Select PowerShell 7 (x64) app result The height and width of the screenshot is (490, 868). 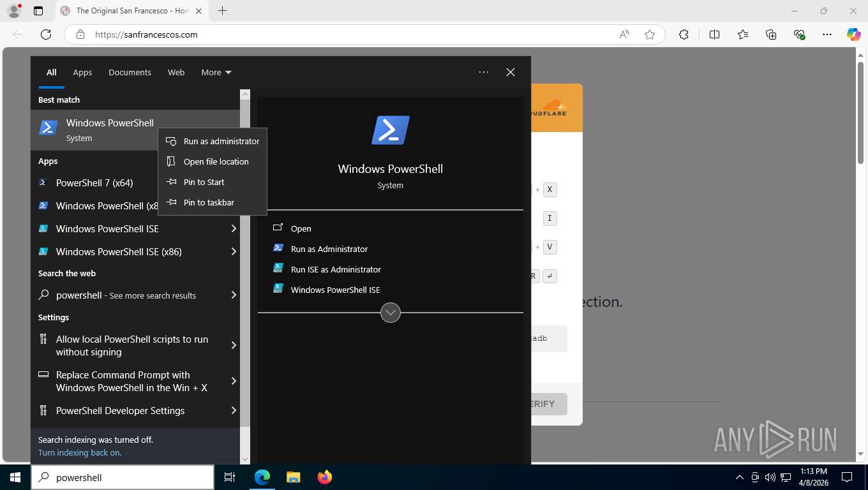(x=94, y=182)
